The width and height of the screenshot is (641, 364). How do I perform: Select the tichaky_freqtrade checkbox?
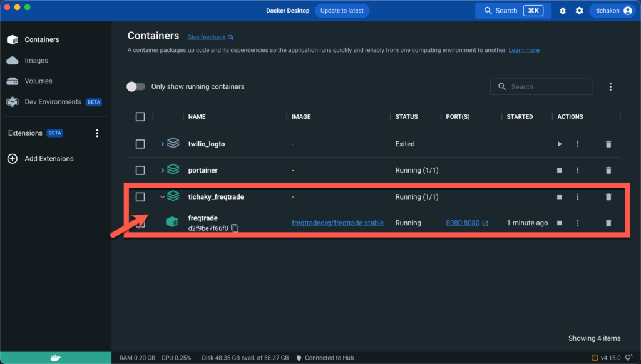[x=140, y=197]
